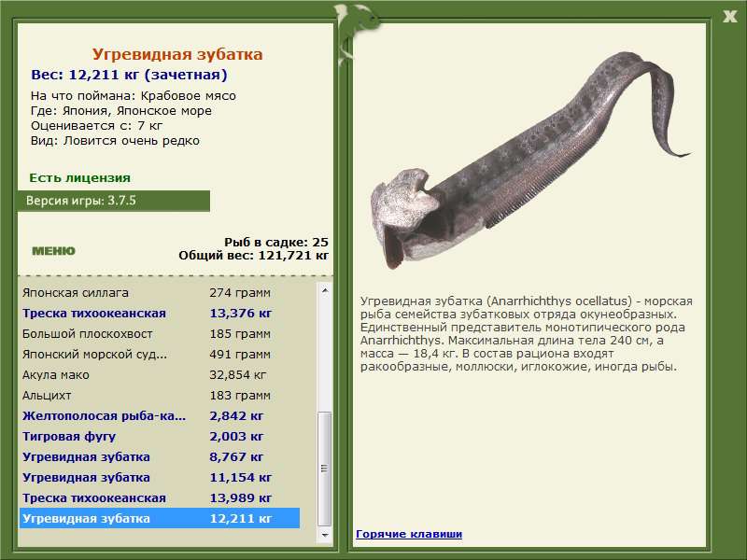Click the Оценивается с: 7 кг line
Image resolution: width=747 pixels, height=560 pixels.
pyautogui.click(x=96, y=126)
